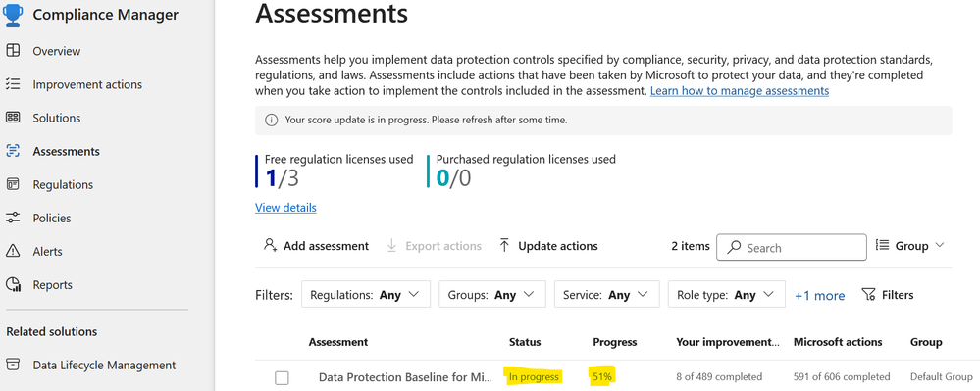The width and height of the screenshot is (980, 391).
Task: Open the Role type: Any dropdown
Action: tap(726, 294)
